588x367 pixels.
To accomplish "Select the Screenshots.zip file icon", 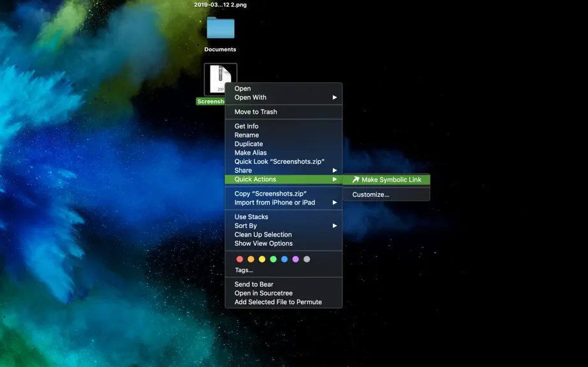I will pos(221,80).
